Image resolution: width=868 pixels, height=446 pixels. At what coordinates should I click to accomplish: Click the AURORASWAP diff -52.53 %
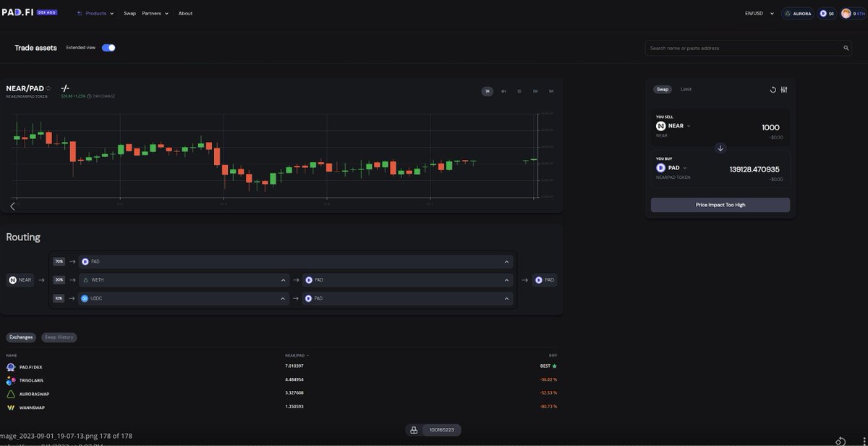coord(548,394)
